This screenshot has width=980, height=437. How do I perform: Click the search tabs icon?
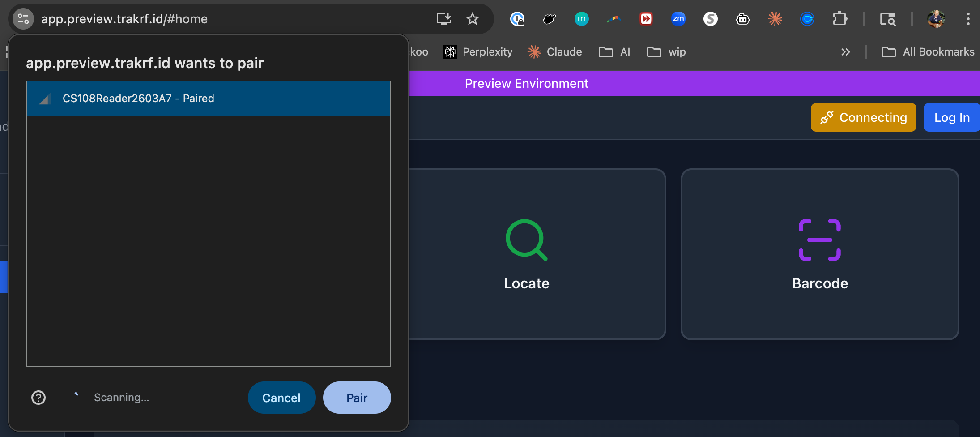pyautogui.click(x=888, y=19)
